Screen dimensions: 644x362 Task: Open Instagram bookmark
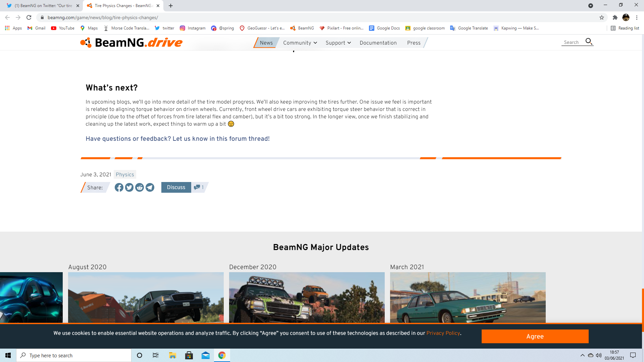tap(193, 28)
